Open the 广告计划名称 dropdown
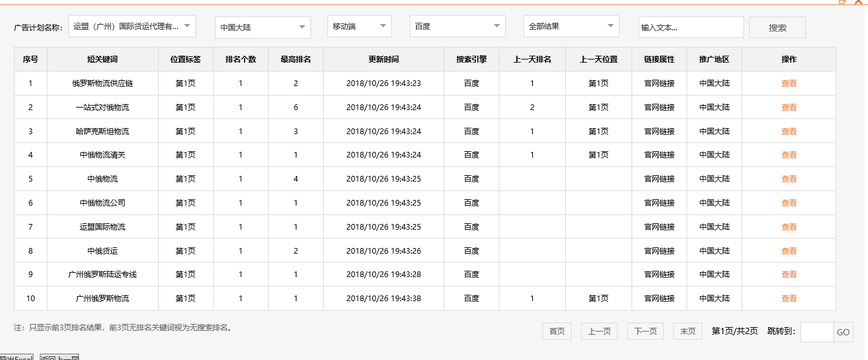 point(132,27)
